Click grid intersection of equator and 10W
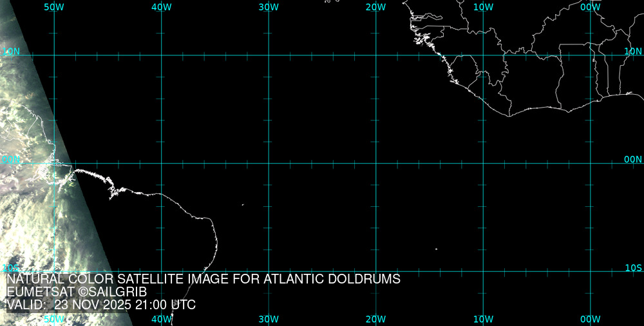 point(483,163)
